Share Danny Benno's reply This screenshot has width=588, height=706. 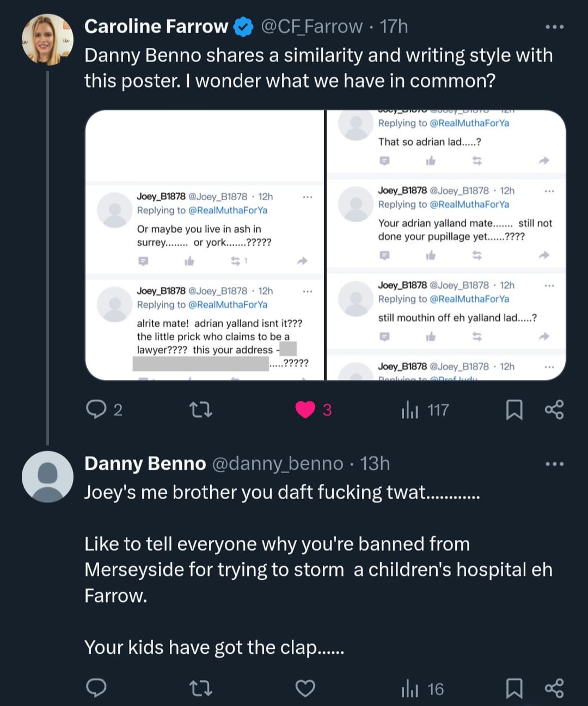tap(554, 689)
